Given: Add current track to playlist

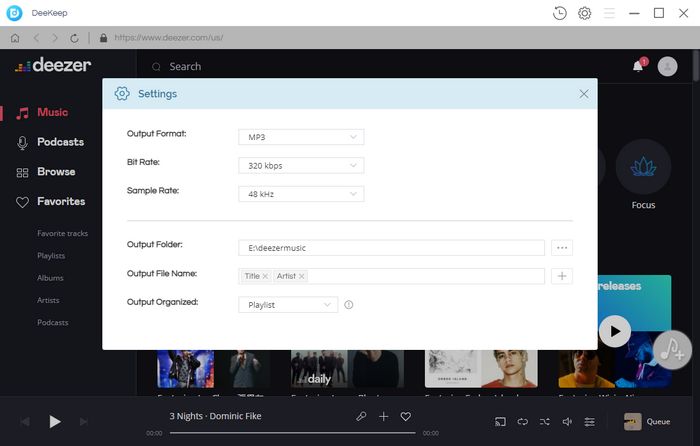Looking at the screenshot, I should 383,417.
